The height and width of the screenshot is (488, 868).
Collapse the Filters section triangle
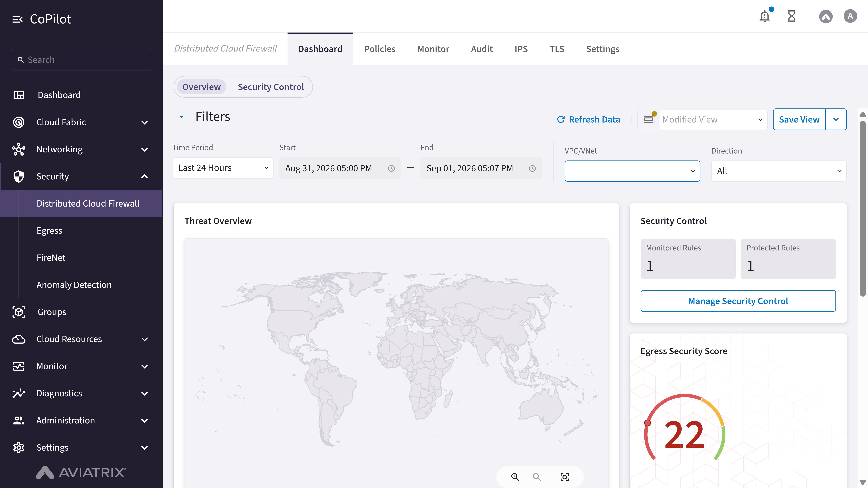[x=182, y=117]
